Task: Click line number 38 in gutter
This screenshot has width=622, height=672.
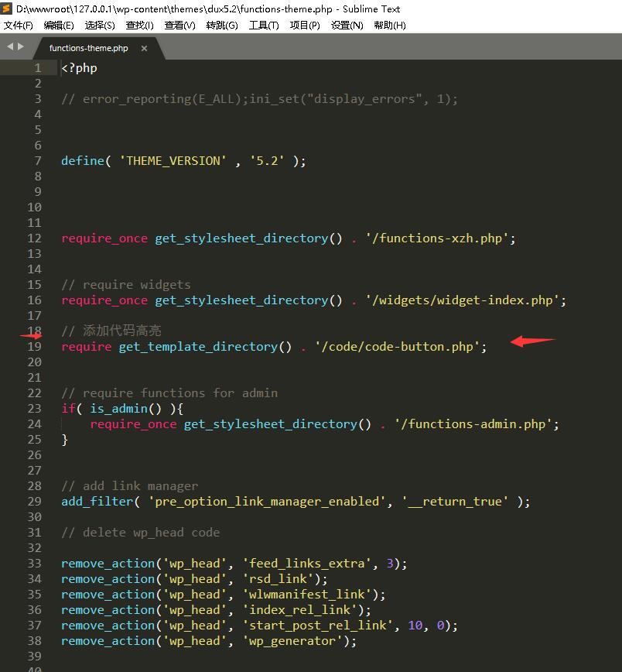Action: click(x=34, y=641)
